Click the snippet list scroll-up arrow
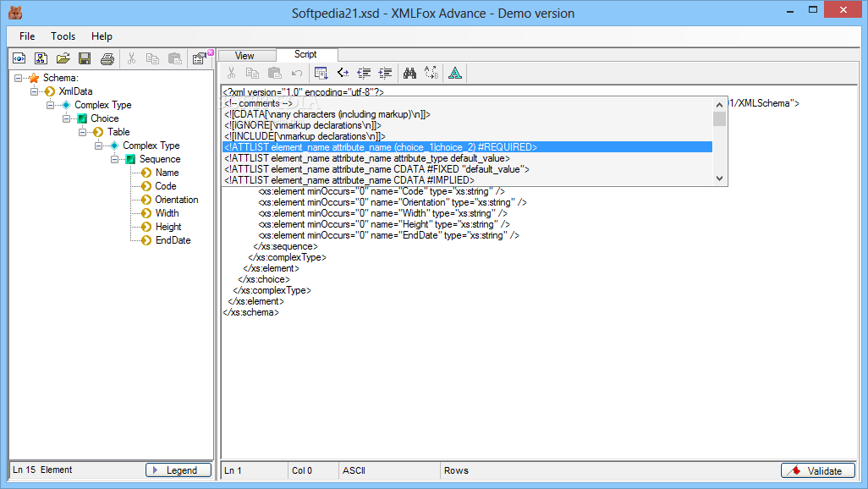The height and width of the screenshot is (489, 868). (x=719, y=105)
